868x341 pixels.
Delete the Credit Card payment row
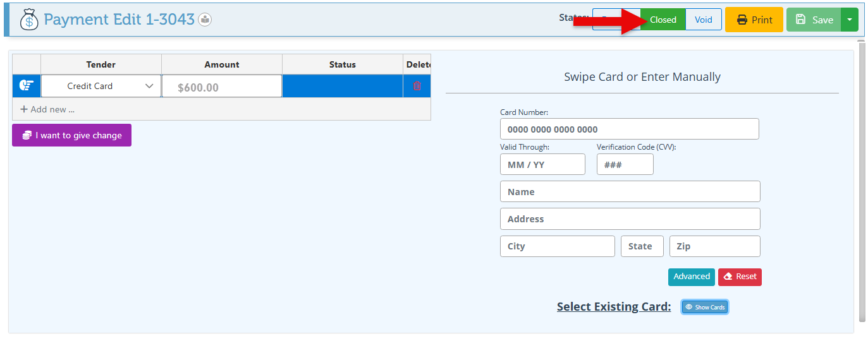[417, 86]
